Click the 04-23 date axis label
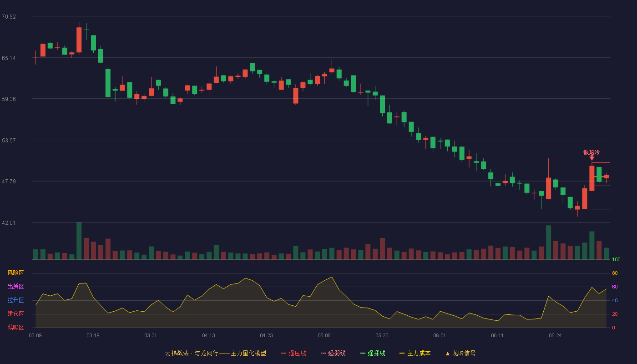Screen dimensions: 637x364 266,335
